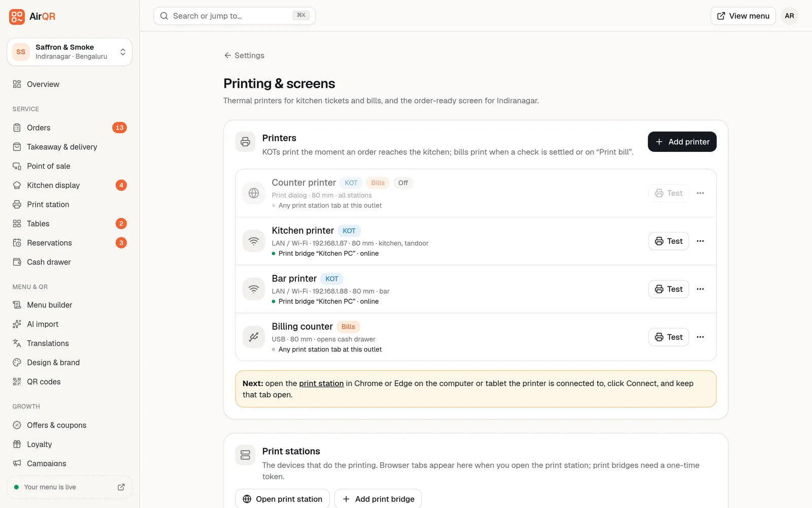The image size is (812, 508).
Task: Open more options for Kitchen printer
Action: point(700,241)
